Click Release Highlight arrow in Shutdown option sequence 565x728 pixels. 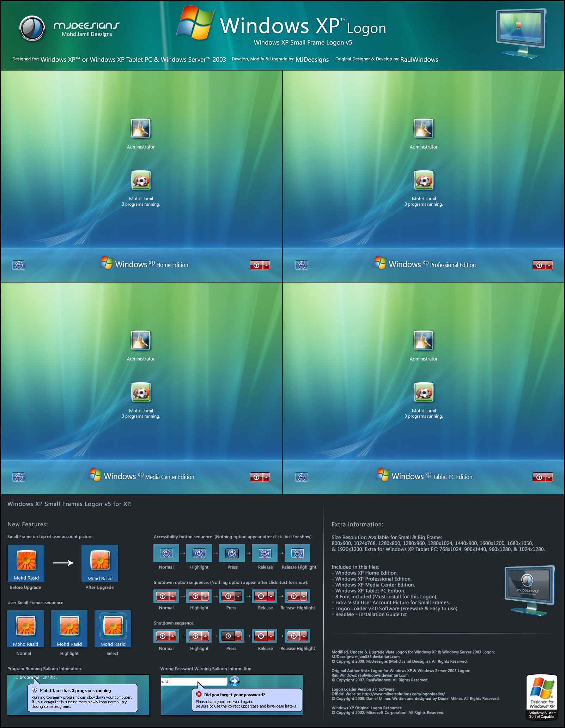coord(304,596)
